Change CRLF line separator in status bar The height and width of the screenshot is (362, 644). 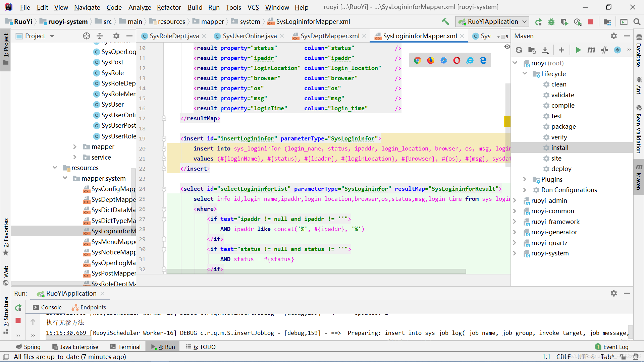[563, 357]
